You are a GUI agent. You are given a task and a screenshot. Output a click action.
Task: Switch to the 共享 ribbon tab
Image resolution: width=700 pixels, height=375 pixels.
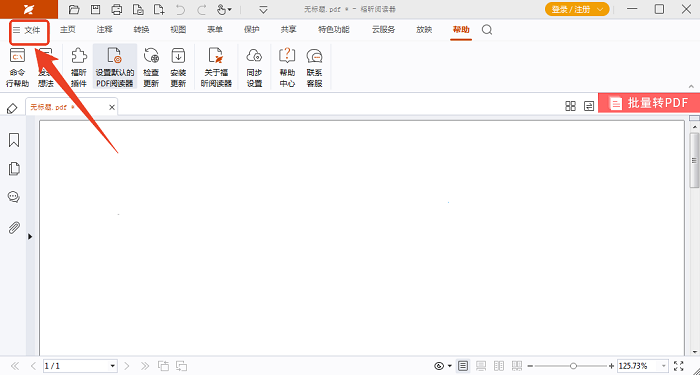point(288,30)
